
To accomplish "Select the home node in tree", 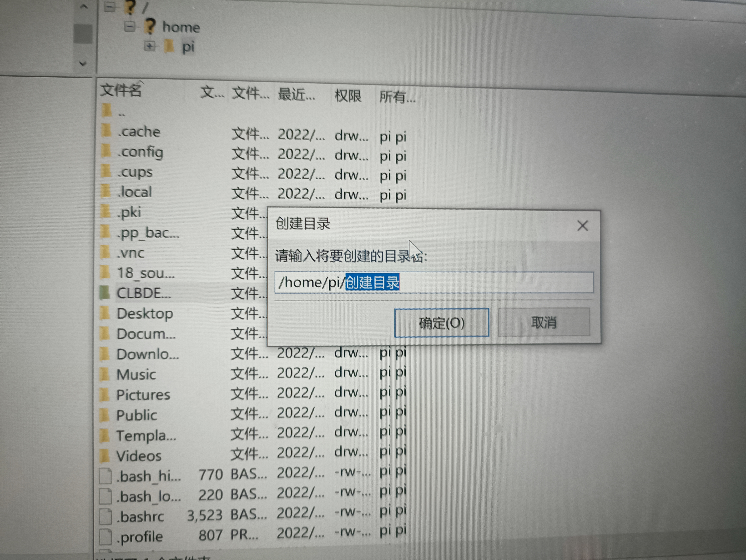I will pos(181,27).
